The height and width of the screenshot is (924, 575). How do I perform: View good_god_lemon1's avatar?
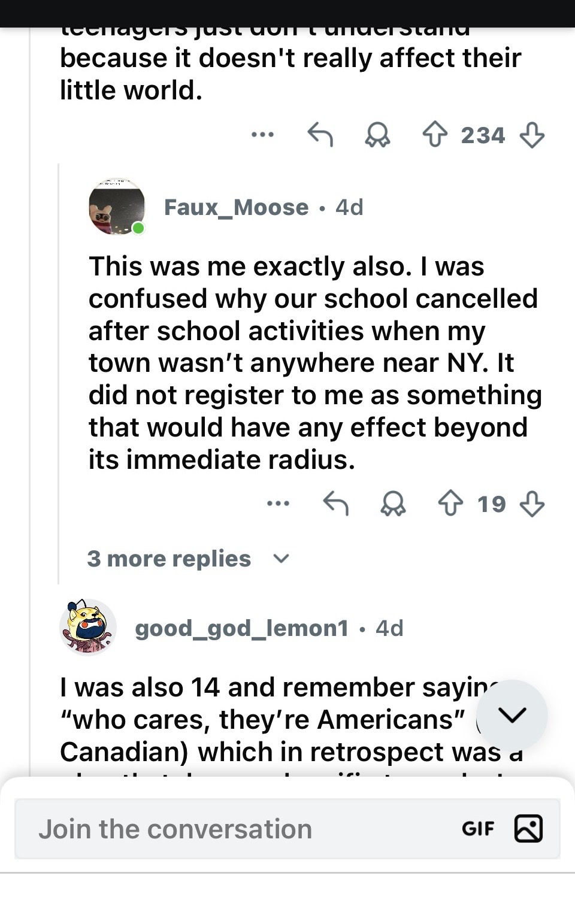click(x=88, y=627)
